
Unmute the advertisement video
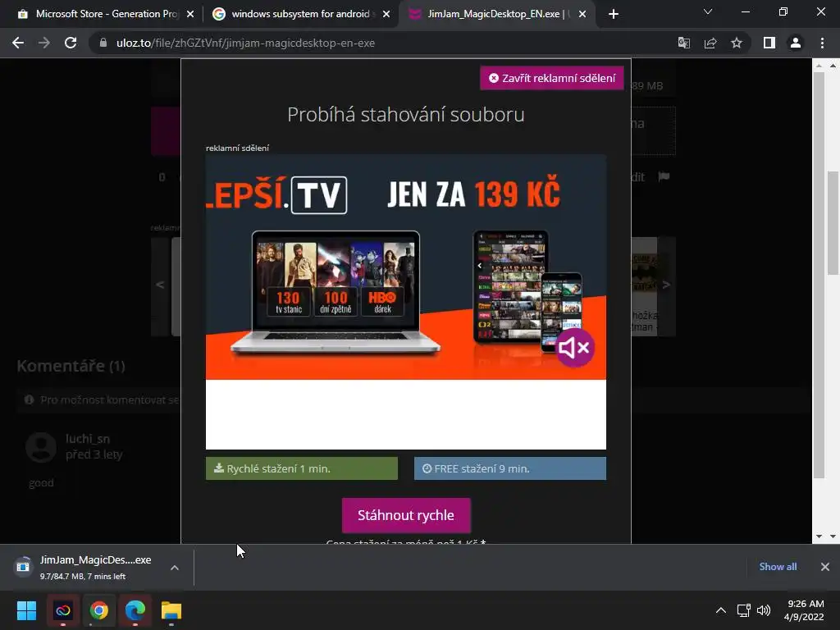point(574,348)
